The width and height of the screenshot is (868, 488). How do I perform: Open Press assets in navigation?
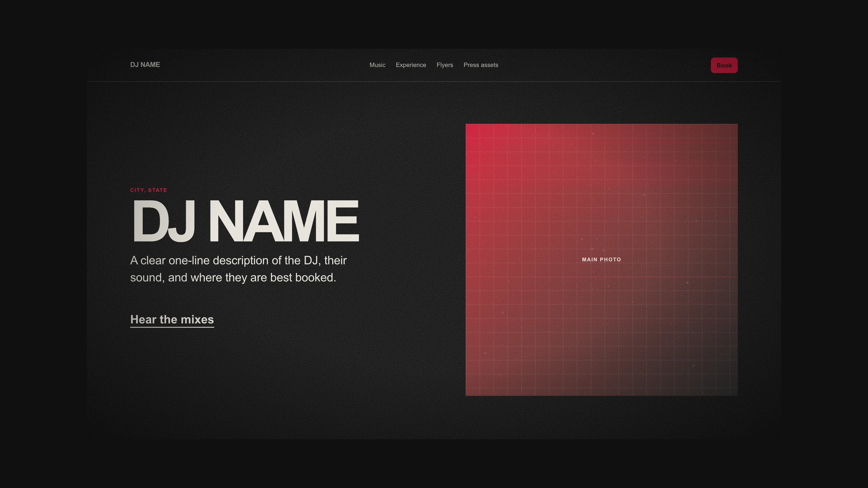pos(481,65)
